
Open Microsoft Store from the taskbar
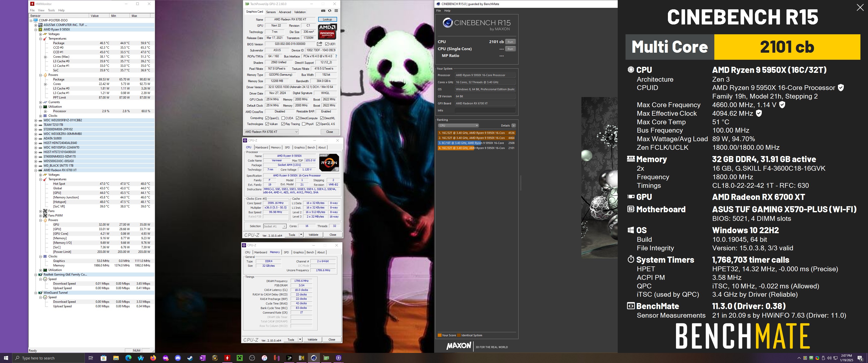103,358
